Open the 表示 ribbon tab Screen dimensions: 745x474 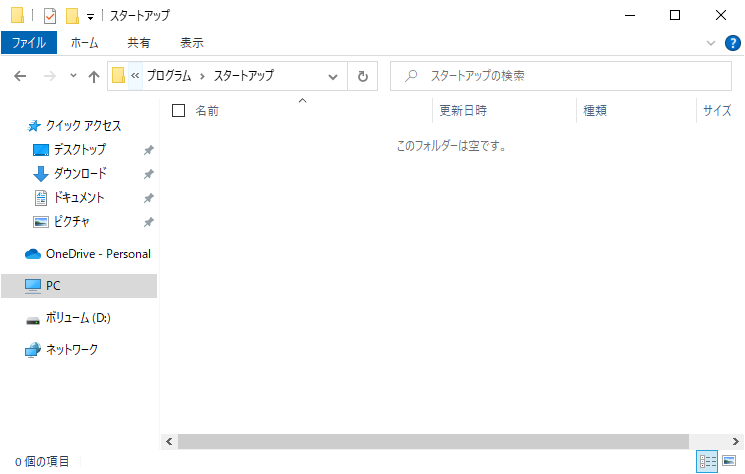tap(191, 43)
